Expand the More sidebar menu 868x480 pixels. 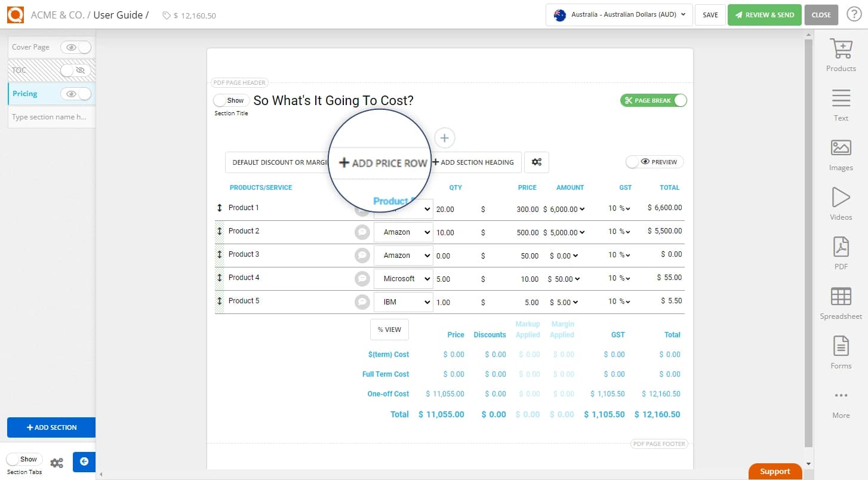pos(841,401)
